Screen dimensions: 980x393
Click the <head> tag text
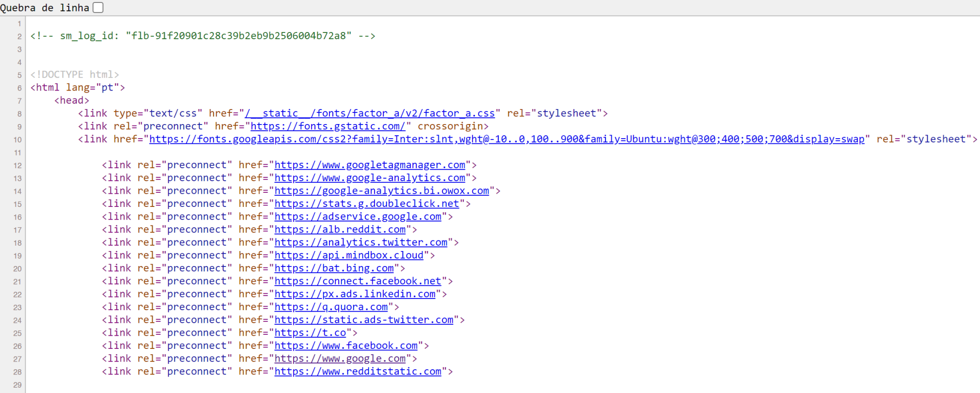(72, 100)
